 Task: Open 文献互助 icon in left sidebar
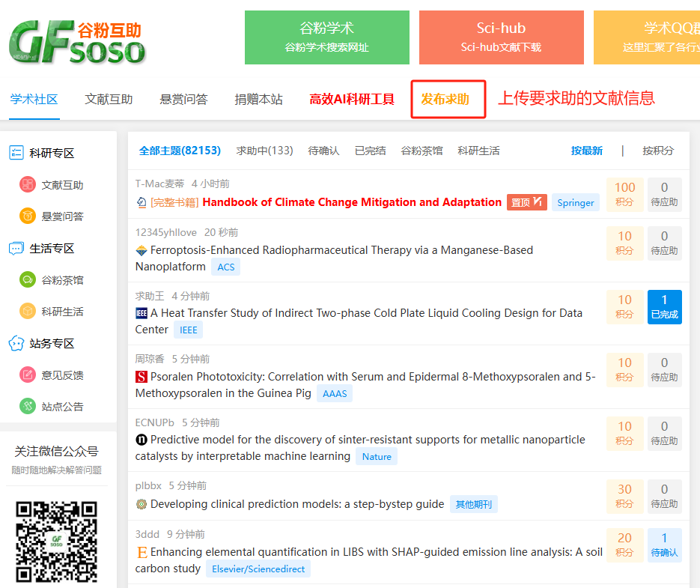tap(28, 185)
